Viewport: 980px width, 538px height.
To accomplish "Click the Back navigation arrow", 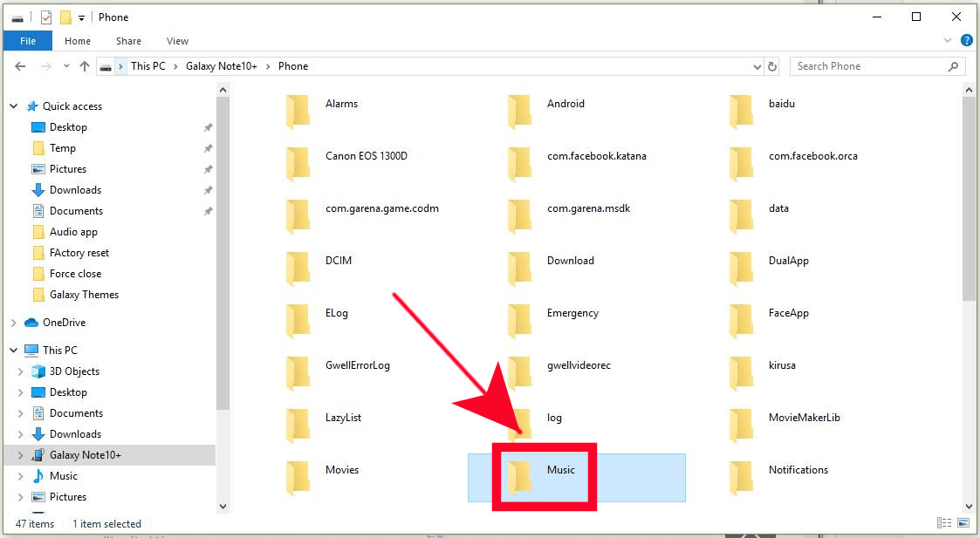I will [20, 66].
